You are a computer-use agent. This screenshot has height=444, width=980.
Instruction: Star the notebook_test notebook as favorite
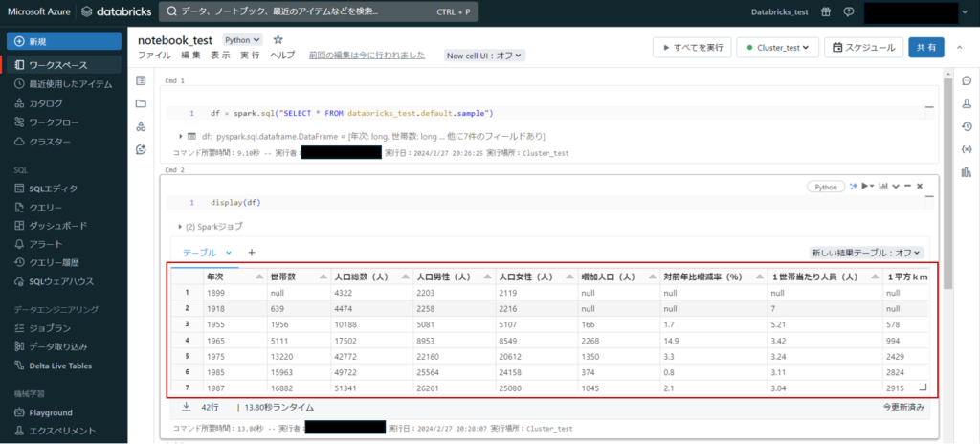tap(278, 40)
